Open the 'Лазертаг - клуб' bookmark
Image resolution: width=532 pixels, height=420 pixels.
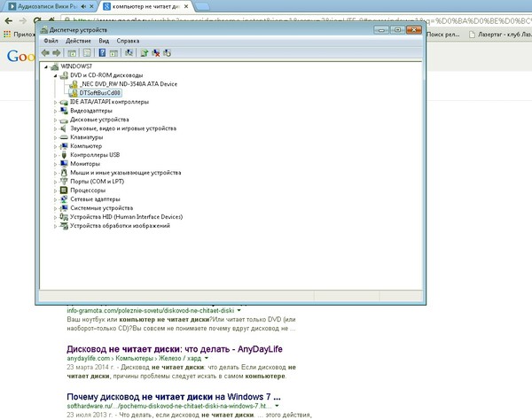[500, 35]
